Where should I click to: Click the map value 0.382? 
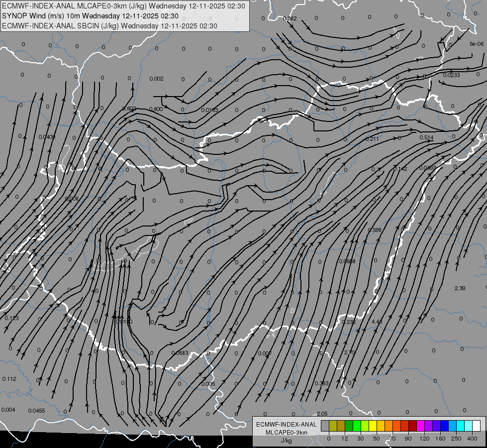[290, 18]
